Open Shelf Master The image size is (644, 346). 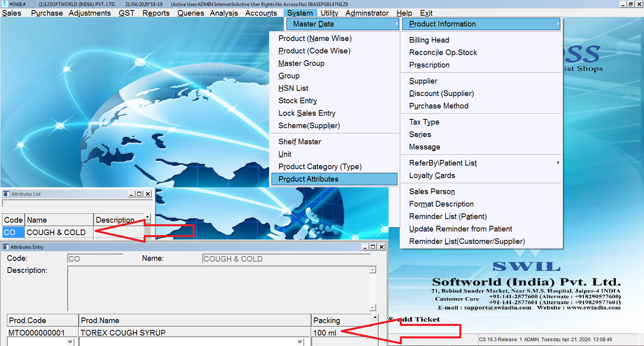pos(300,142)
